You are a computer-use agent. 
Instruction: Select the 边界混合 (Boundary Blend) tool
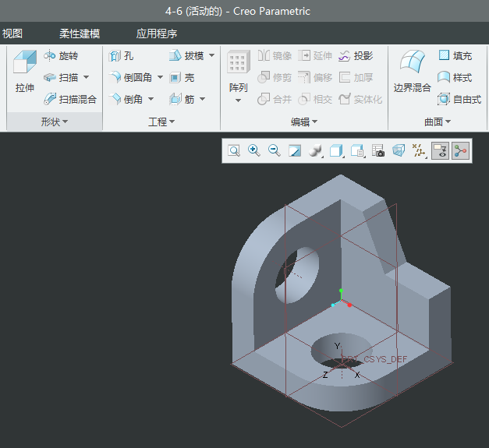pos(413,71)
